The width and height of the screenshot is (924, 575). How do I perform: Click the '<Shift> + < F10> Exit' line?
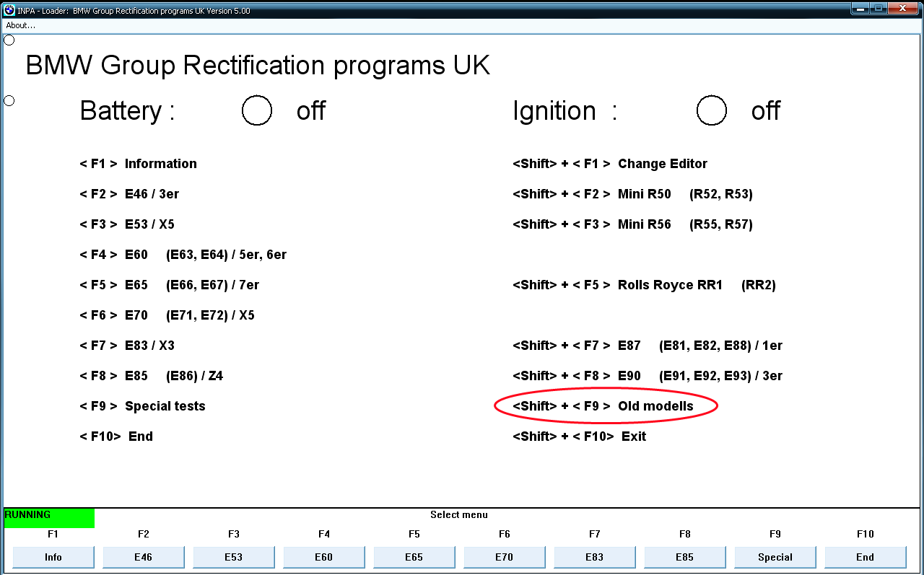coord(580,436)
